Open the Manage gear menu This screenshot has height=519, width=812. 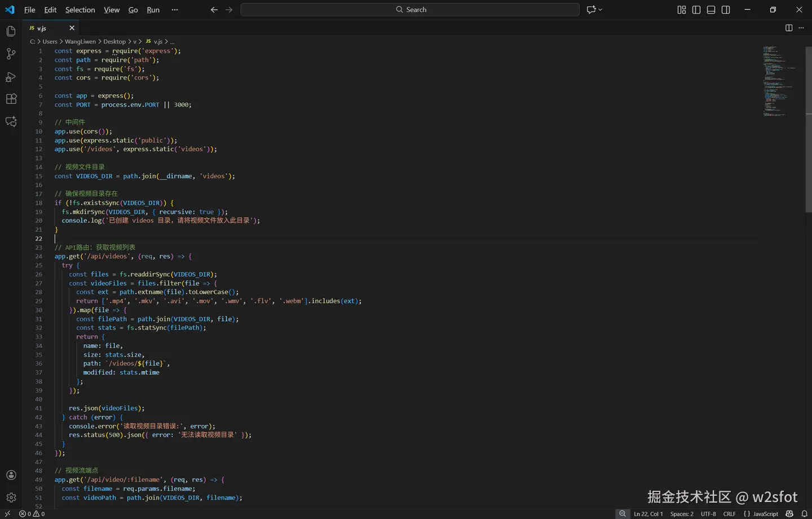(11, 498)
